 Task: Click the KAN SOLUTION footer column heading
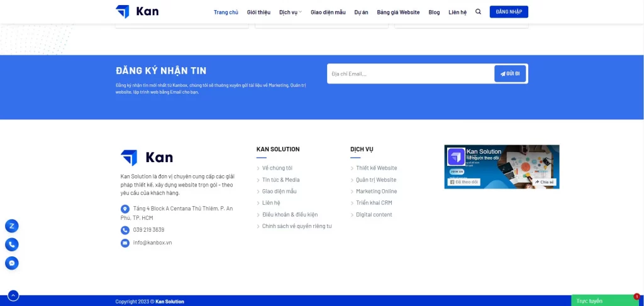click(x=278, y=150)
